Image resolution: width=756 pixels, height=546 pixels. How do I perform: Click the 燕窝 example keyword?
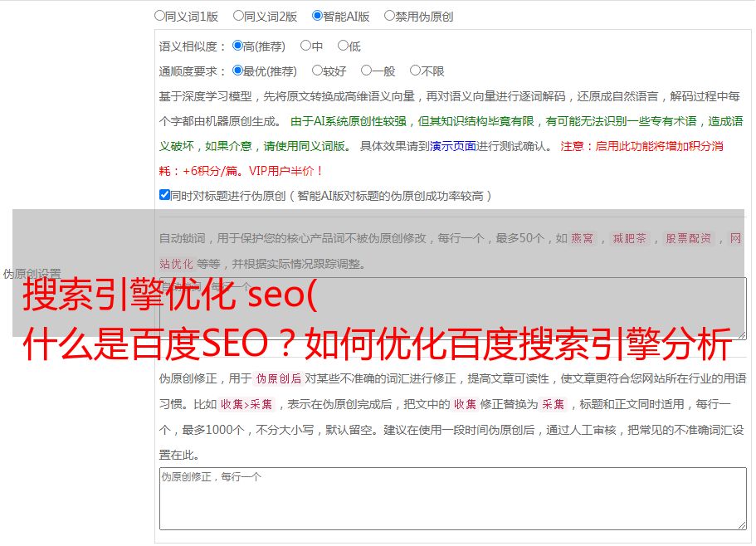[583, 238]
